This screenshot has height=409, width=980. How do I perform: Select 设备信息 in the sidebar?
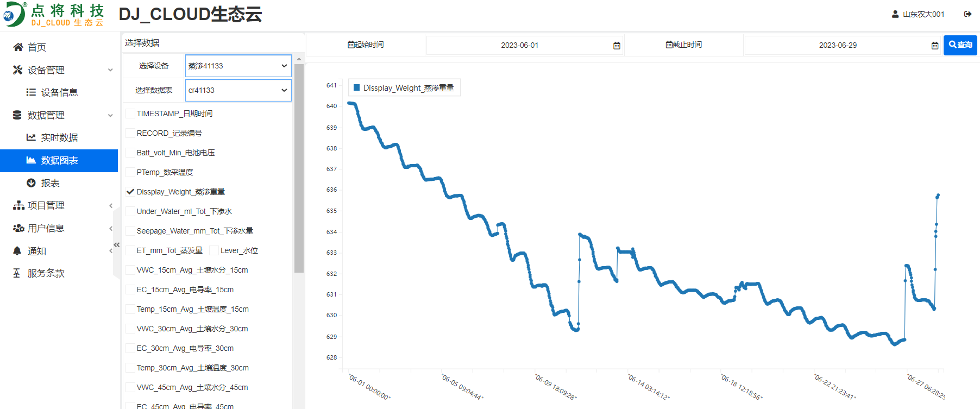pyautogui.click(x=59, y=92)
